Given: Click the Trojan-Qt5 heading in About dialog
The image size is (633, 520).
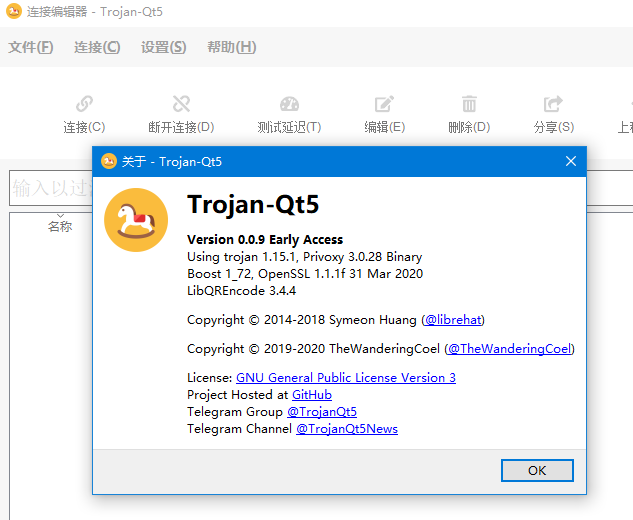Looking at the screenshot, I should point(253,204).
